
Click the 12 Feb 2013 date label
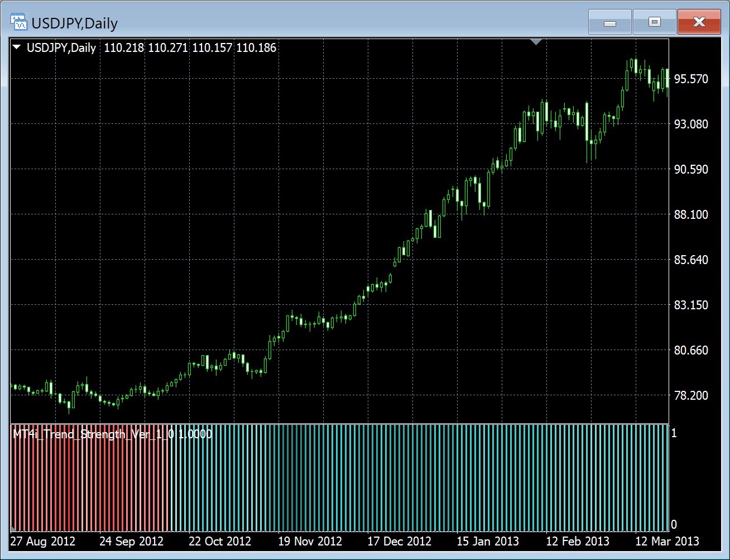(578, 541)
